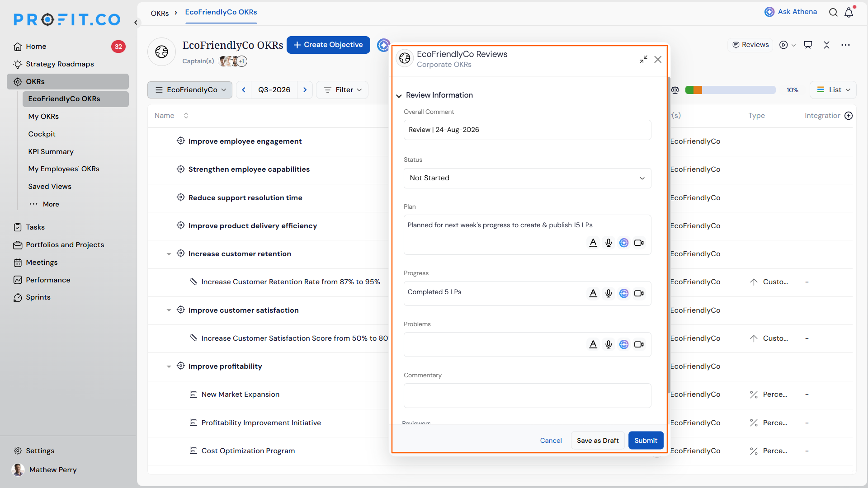Click the Overall Comment input field
This screenshot has height=488, width=868.
[527, 130]
